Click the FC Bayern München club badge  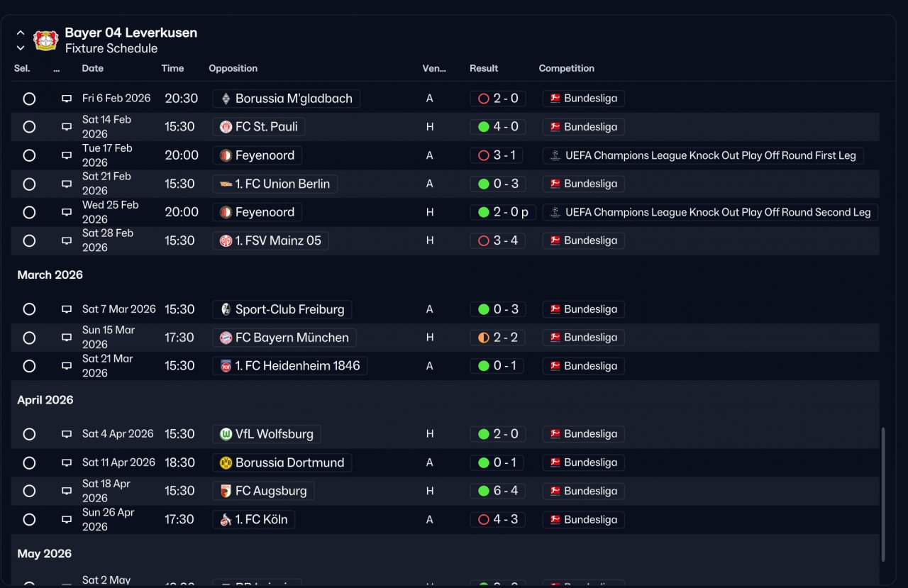click(x=226, y=338)
